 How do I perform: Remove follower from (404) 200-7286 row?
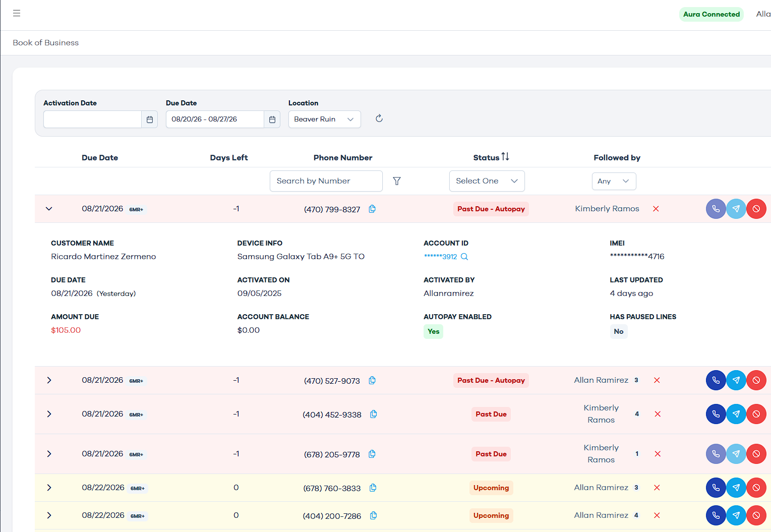click(x=657, y=515)
